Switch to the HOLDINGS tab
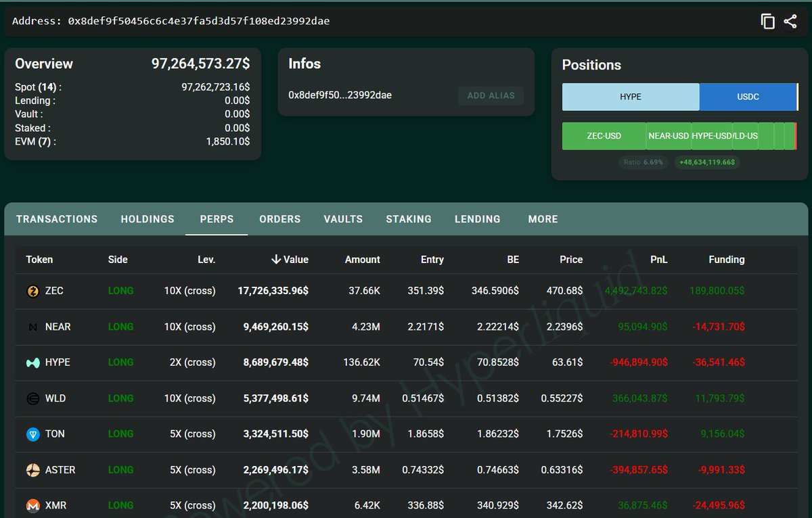The width and height of the screenshot is (812, 518). click(x=148, y=219)
